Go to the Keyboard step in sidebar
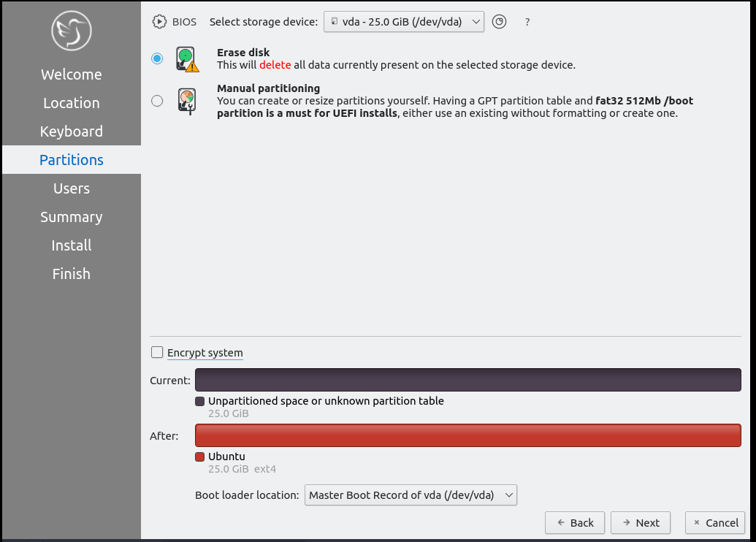This screenshot has width=756, height=542. [x=71, y=131]
